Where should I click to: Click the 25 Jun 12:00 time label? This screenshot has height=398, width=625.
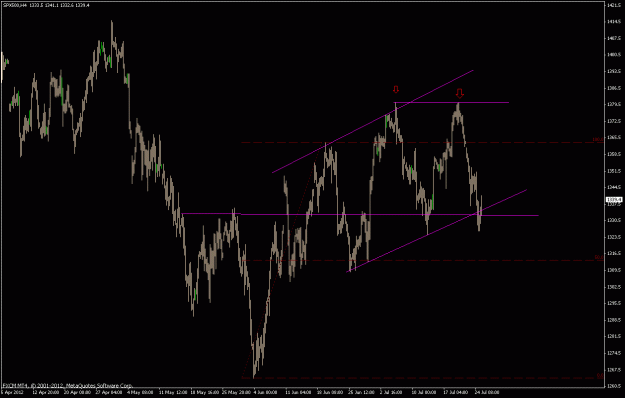click(x=361, y=392)
